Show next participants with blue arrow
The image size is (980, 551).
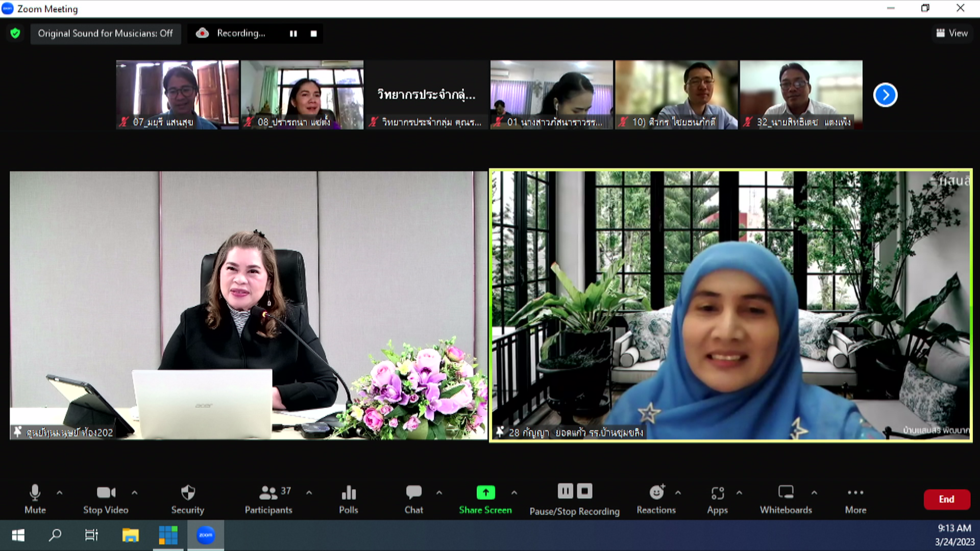coord(885,95)
